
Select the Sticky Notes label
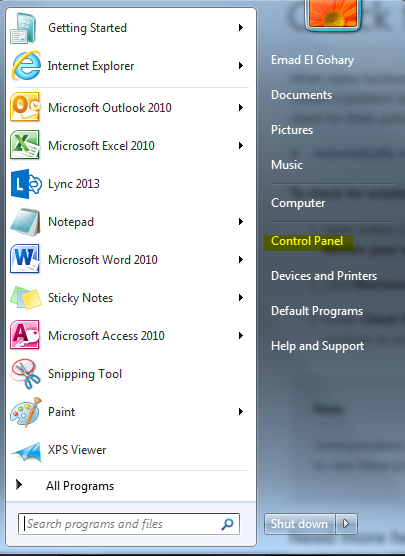(81, 298)
